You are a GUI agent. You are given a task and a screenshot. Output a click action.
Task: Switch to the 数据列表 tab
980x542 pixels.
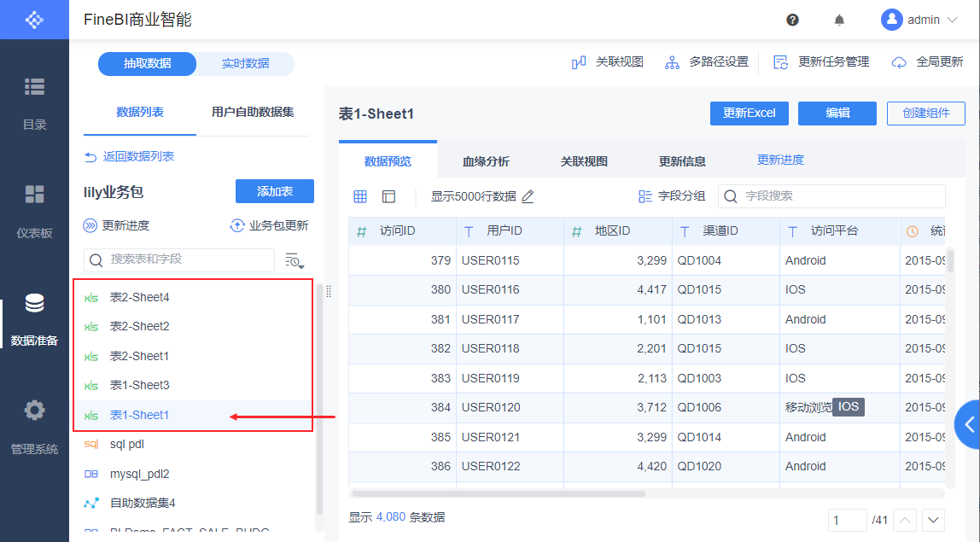coord(140,112)
